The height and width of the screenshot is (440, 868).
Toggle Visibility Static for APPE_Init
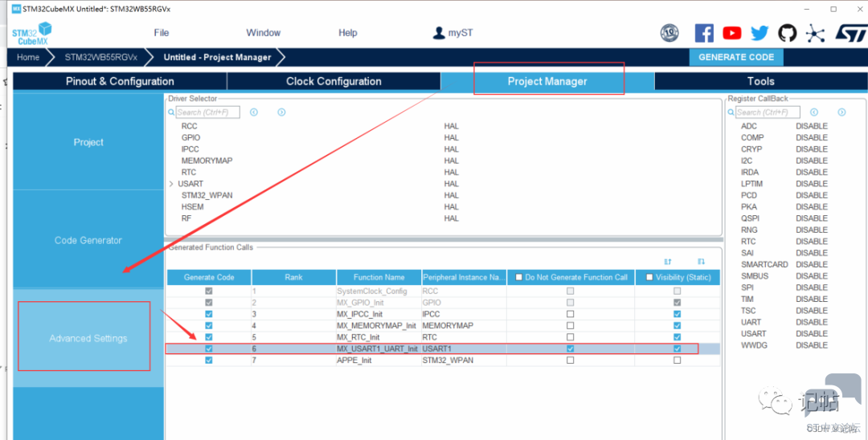click(x=677, y=361)
